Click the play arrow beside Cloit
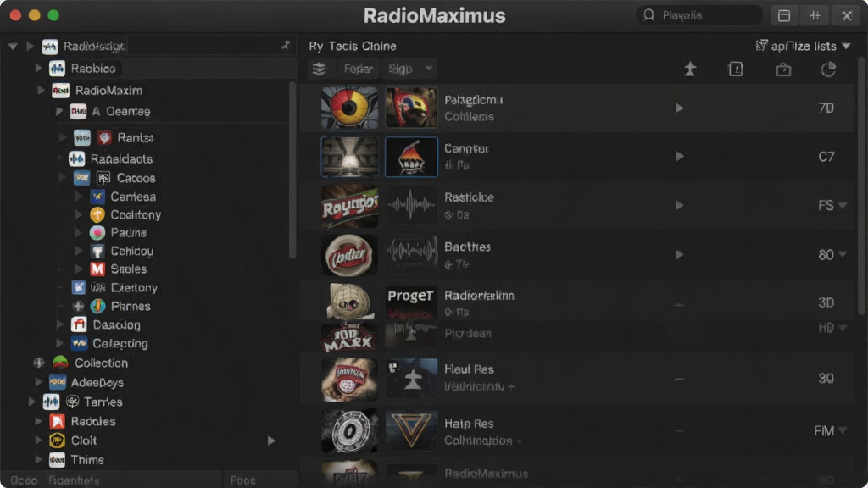Viewport: 868px width, 488px height. 271,441
